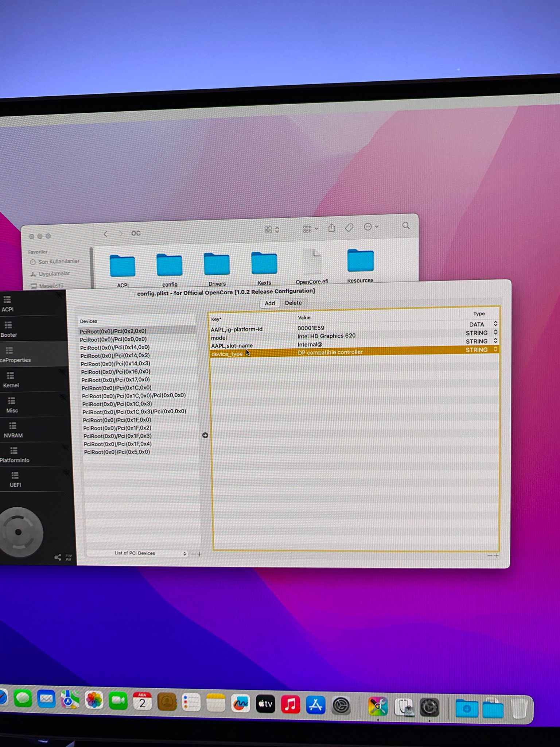The image size is (560, 747).
Task: Change type of AAPL,ig-platform-id DATA stepper
Action: (495, 324)
